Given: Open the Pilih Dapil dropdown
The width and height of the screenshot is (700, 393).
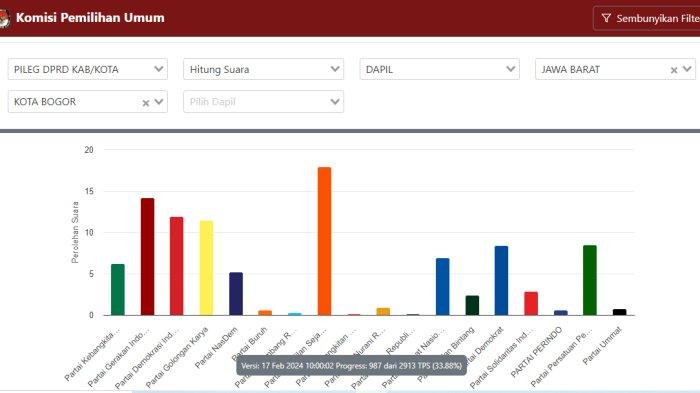Looking at the screenshot, I should click(263, 102).
